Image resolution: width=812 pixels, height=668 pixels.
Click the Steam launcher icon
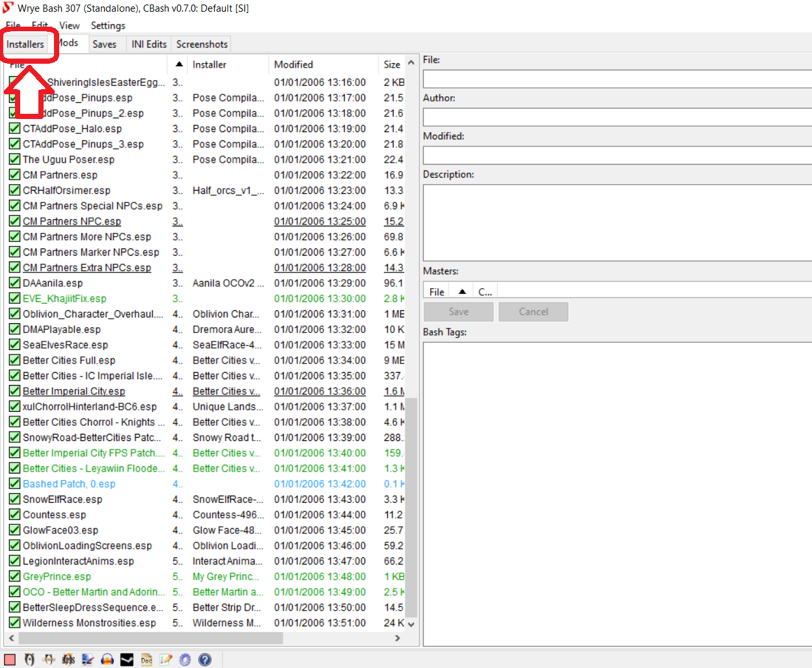127,660
